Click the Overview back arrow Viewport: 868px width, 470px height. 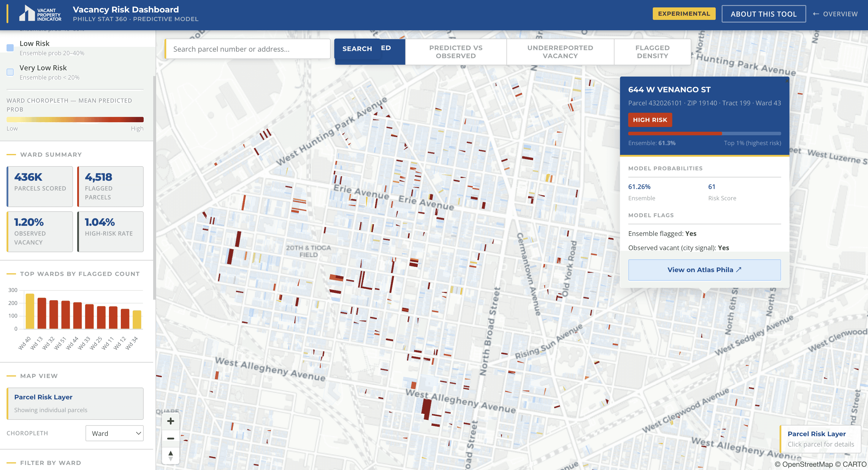tap(816, 14)
